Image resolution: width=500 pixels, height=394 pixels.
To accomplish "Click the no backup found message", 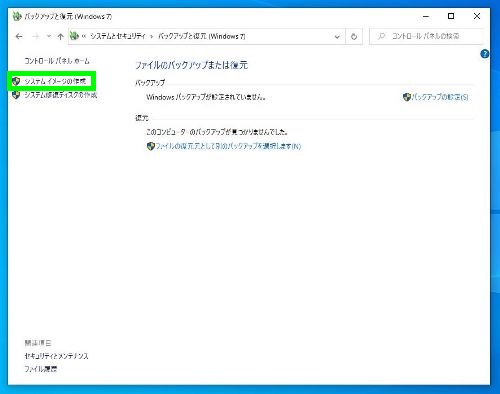I will click(x=217, y=132).
